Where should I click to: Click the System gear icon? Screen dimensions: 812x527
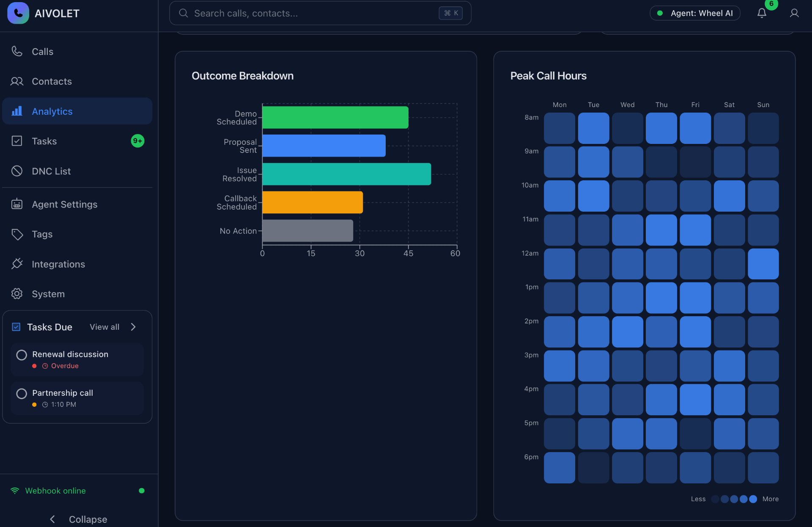click(x=17, y=294)
